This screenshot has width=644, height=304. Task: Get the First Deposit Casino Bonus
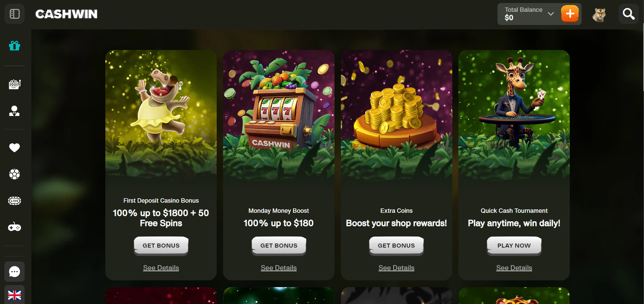pyautogui.click(x=161, y=246)
